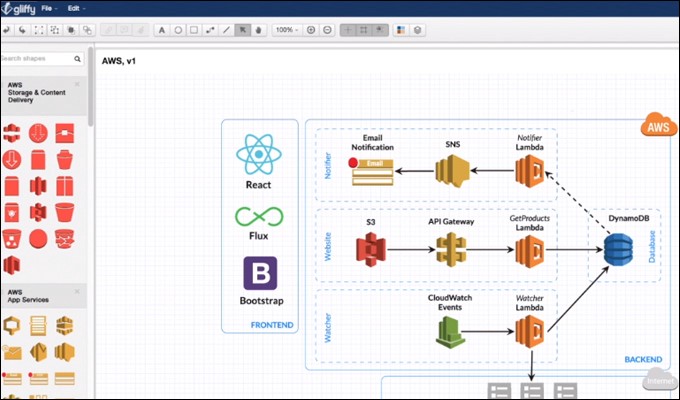
Task: Click the vertical Notifier group label
Action: tap(328, 165)
